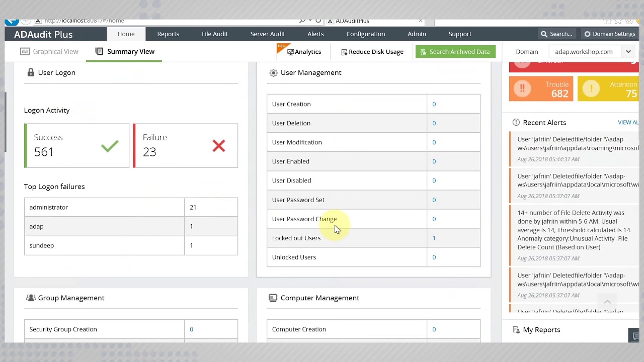This screenshot has width=644, height=362.
Task: Click the User Modification label
Action: pos(297,142)
